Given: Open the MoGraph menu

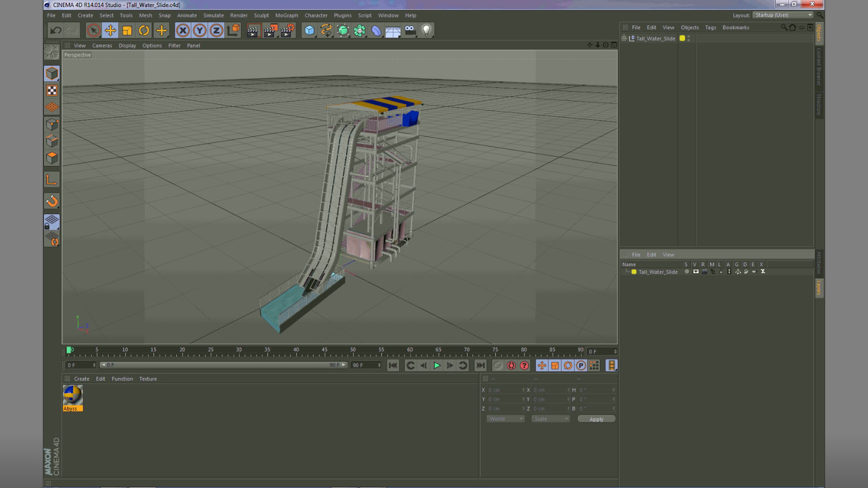Looking at the screenshot, I should tap(286, 16).
